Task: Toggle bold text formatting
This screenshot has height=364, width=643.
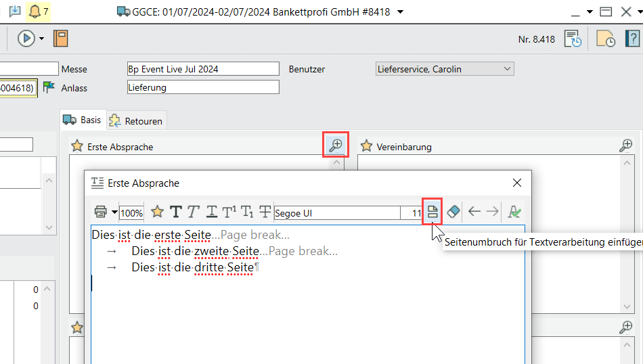Action: [176, 212]
